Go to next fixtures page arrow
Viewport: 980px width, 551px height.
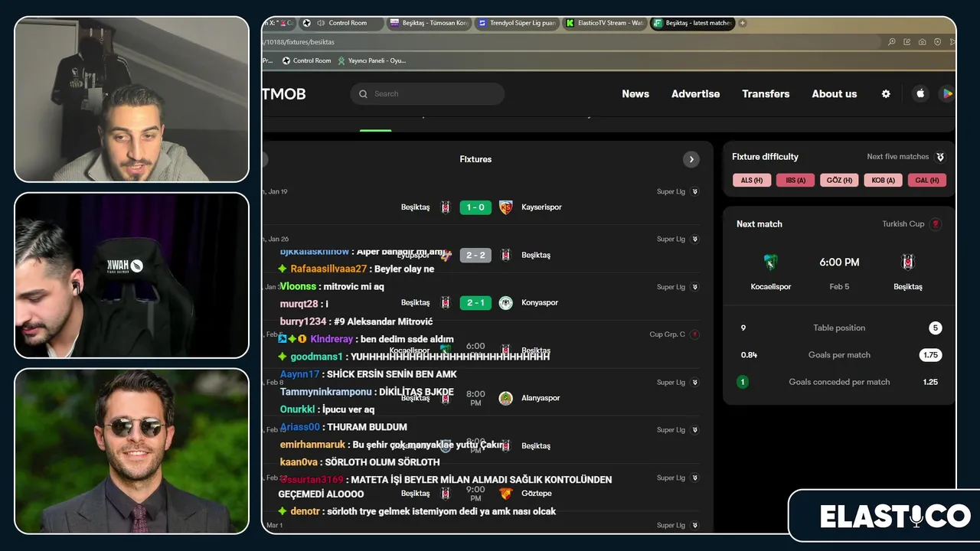pos(691,159)
